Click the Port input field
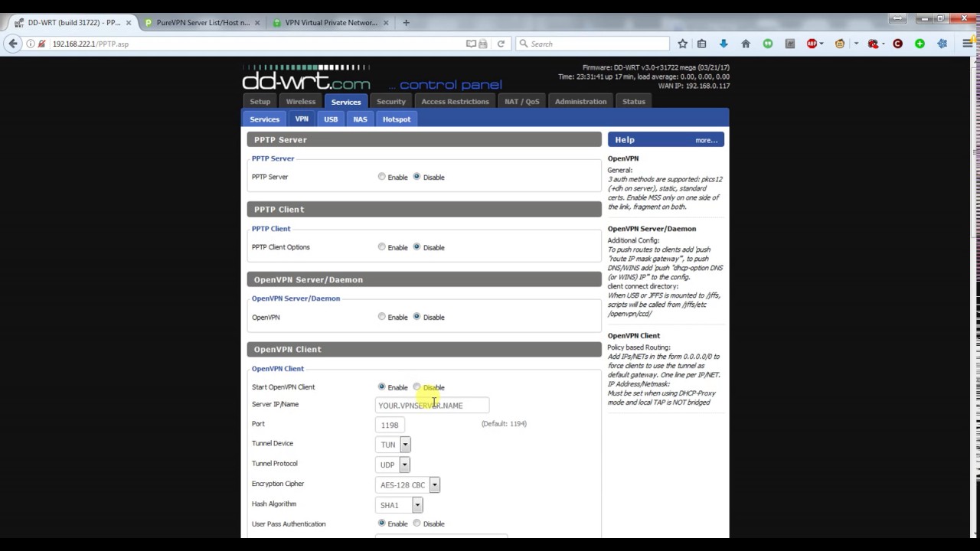 coord(390,425)
